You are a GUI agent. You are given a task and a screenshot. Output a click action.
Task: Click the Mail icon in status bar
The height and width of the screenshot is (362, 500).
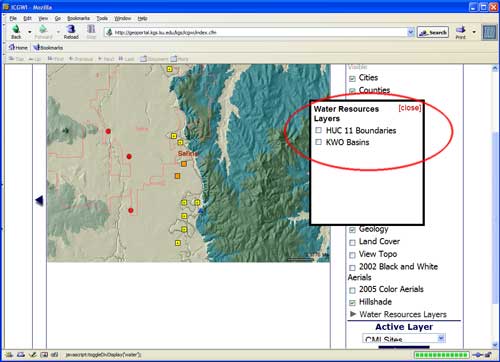21,355
